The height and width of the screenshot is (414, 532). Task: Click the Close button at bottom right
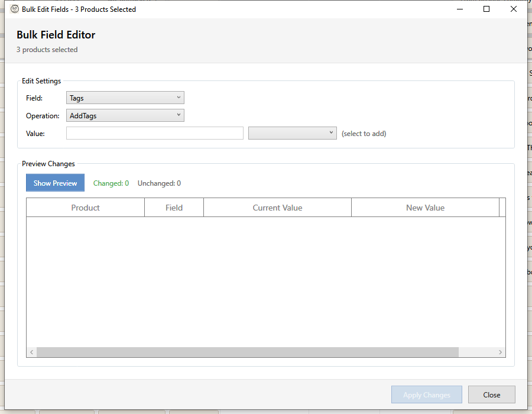[491, 394]
